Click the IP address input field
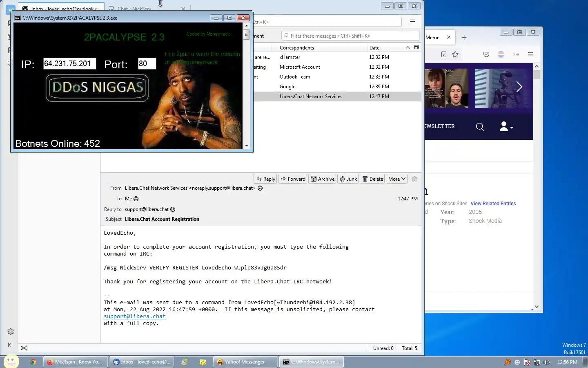 click(69, 63)
